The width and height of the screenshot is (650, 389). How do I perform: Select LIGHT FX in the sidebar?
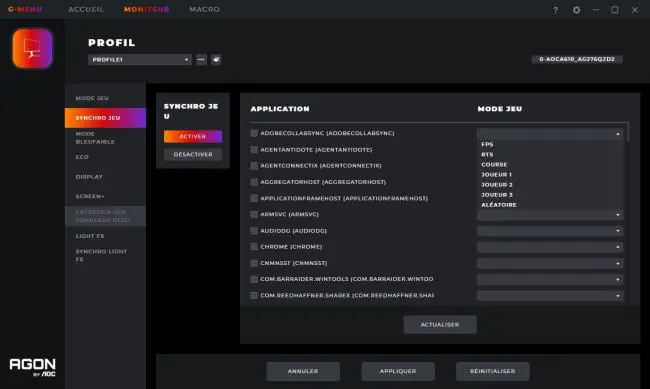coord(90,236)
